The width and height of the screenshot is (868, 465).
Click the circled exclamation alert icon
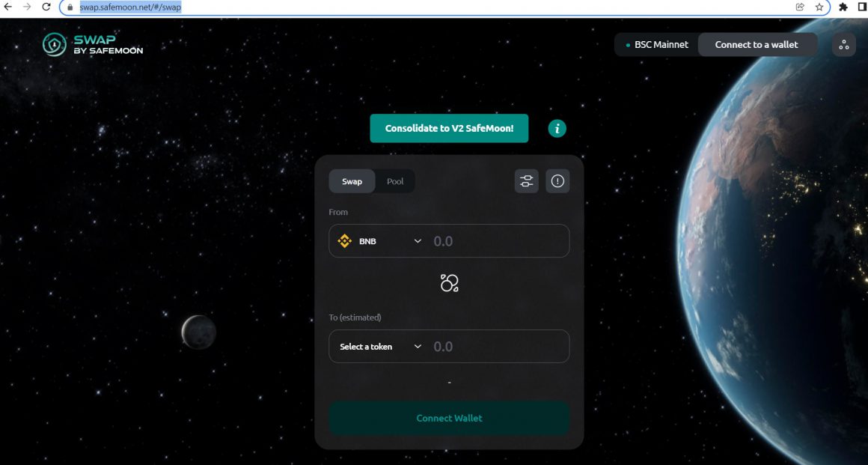pyautogui.click(x=557, y=180)
